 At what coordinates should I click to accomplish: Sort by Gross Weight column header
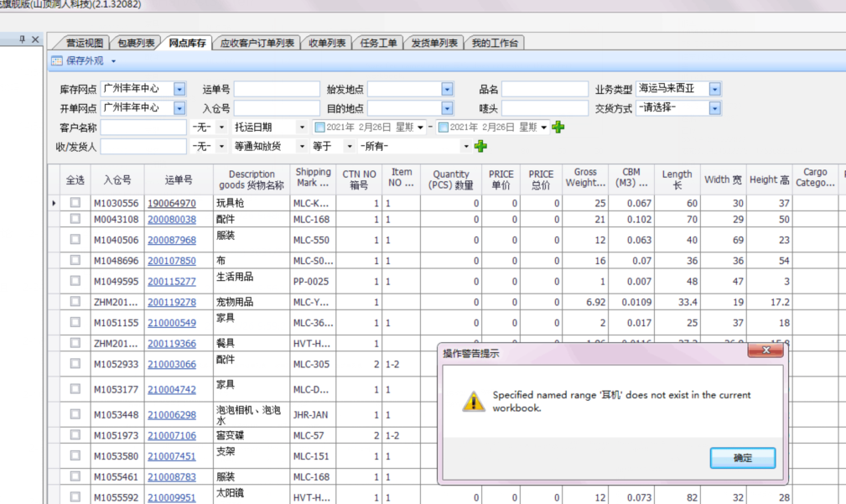pos(585,178)
